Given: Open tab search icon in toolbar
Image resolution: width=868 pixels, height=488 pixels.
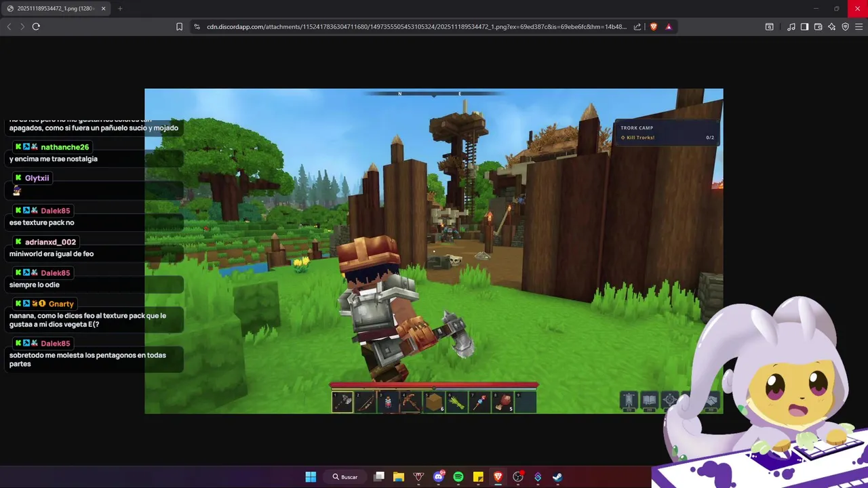Looking at the screenshot, I should pyautogui.click(x=769, y=26).
